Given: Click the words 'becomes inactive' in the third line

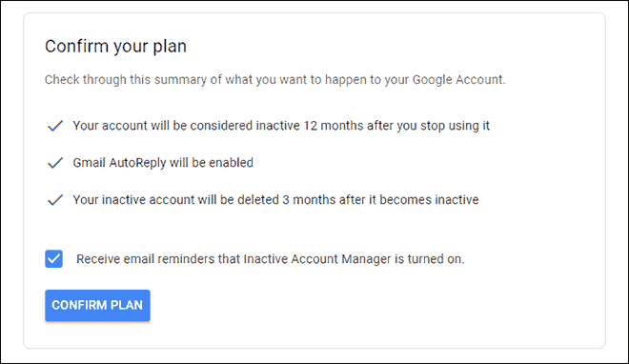Looking at the screenshot, I should click(429, 200).
